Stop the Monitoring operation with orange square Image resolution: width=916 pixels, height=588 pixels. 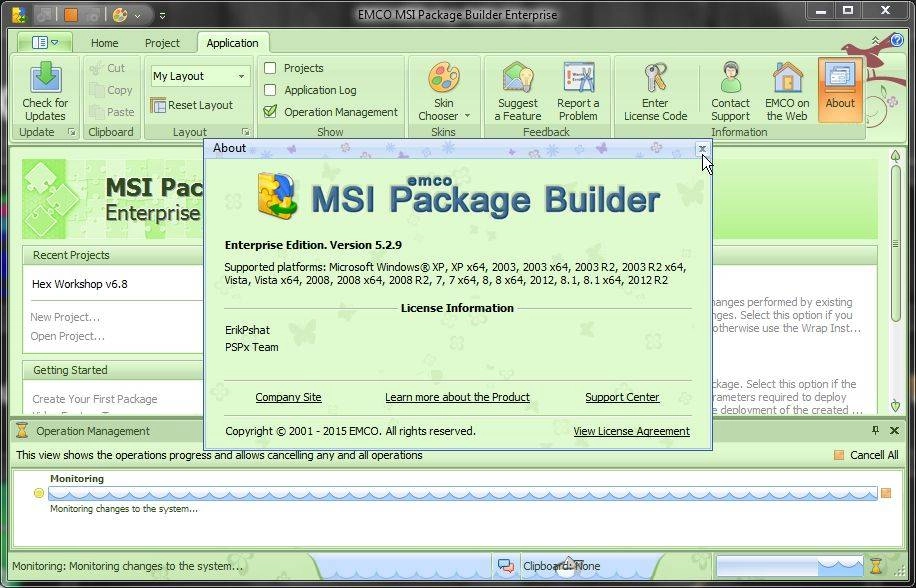(x=886, y=493)
